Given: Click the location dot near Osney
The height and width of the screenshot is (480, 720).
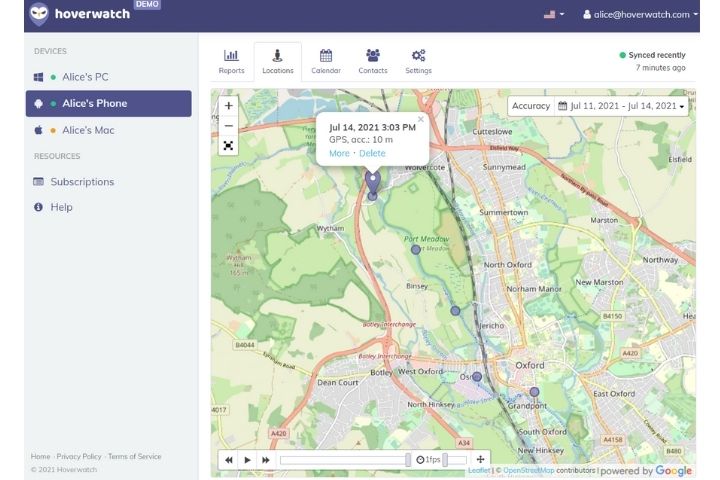Looking at the screenshot, I should click(477, 377).
